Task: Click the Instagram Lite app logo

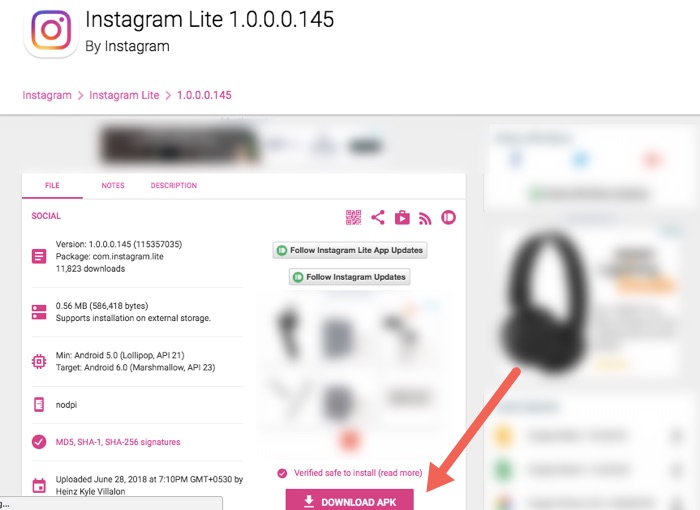Action: tap(51, 32)
